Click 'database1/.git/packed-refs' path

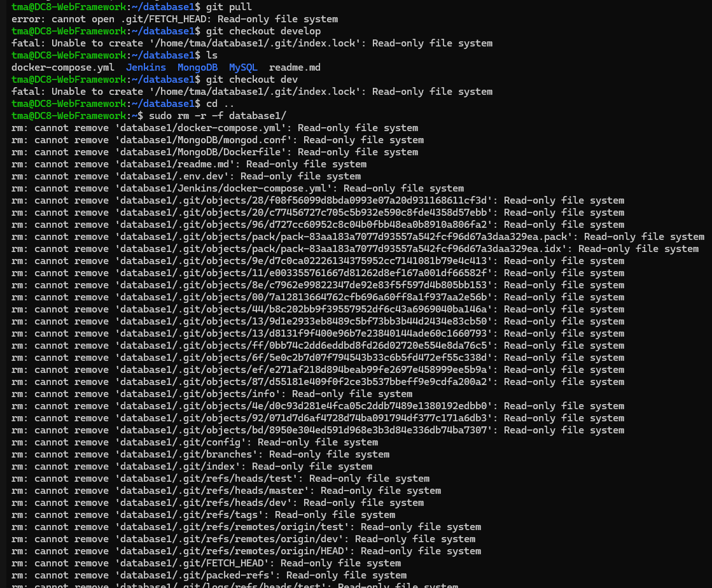(x=194, y=575)
